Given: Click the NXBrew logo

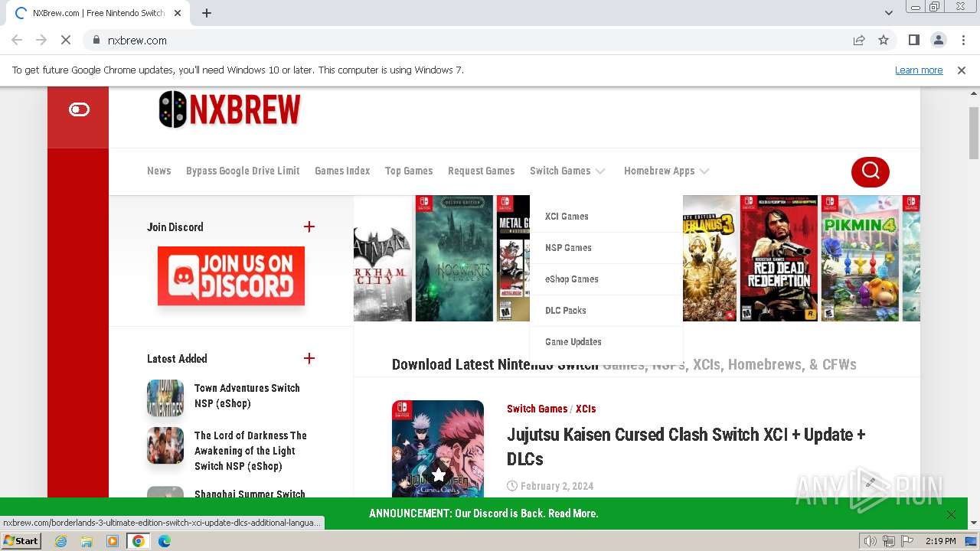Looking at the screenshot, I should [x=230, y=109].
